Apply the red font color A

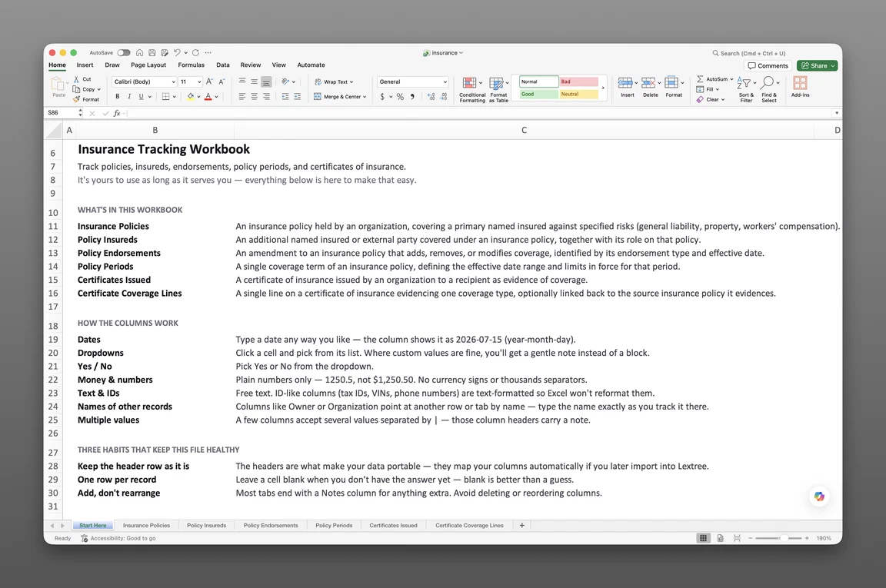point(208,97)
